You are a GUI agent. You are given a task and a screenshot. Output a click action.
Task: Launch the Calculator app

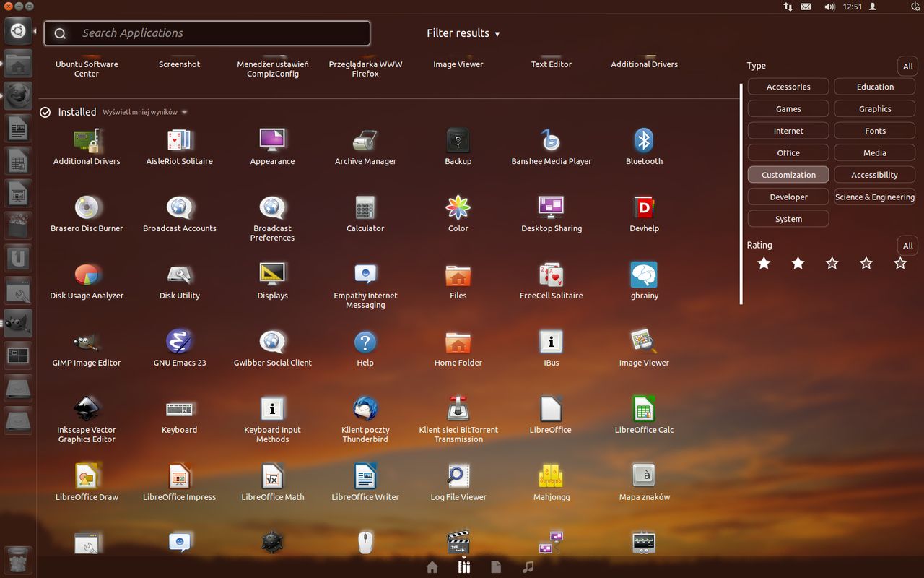365,214
